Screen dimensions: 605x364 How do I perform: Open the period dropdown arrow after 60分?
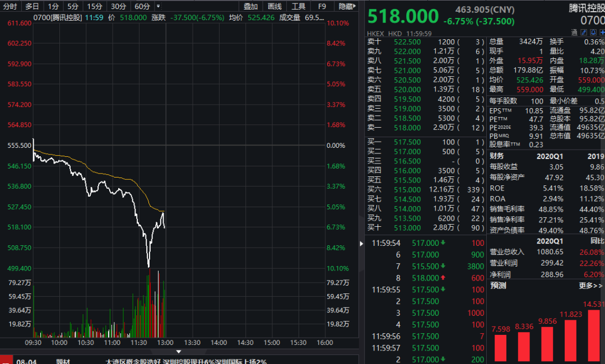tap(158, 7)
